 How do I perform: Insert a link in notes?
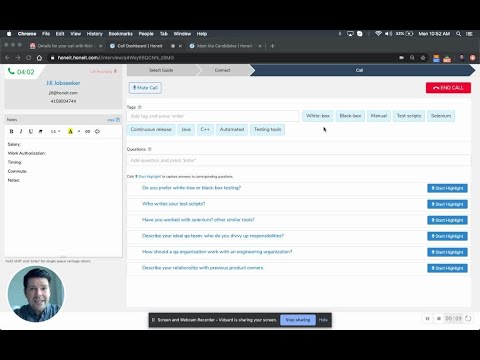click(x=88, y=131)
